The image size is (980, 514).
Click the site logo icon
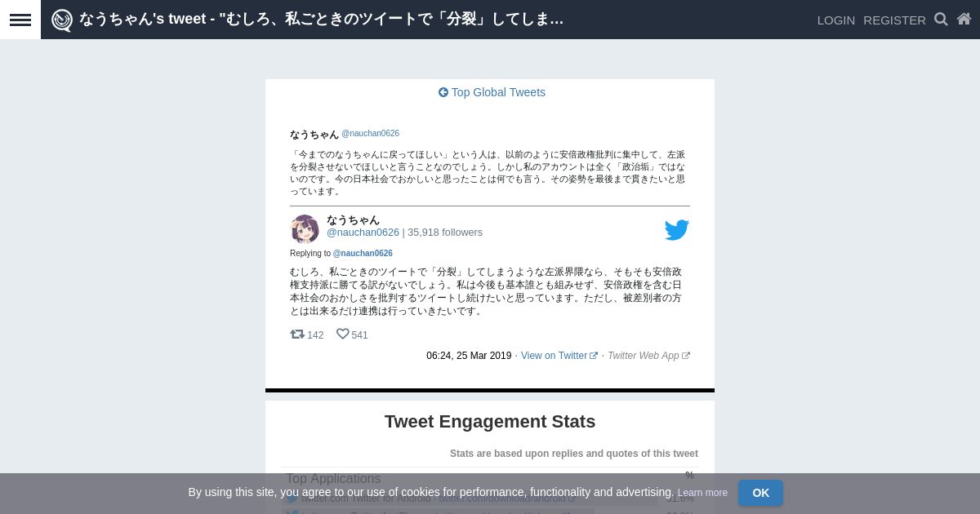[62, 20]
